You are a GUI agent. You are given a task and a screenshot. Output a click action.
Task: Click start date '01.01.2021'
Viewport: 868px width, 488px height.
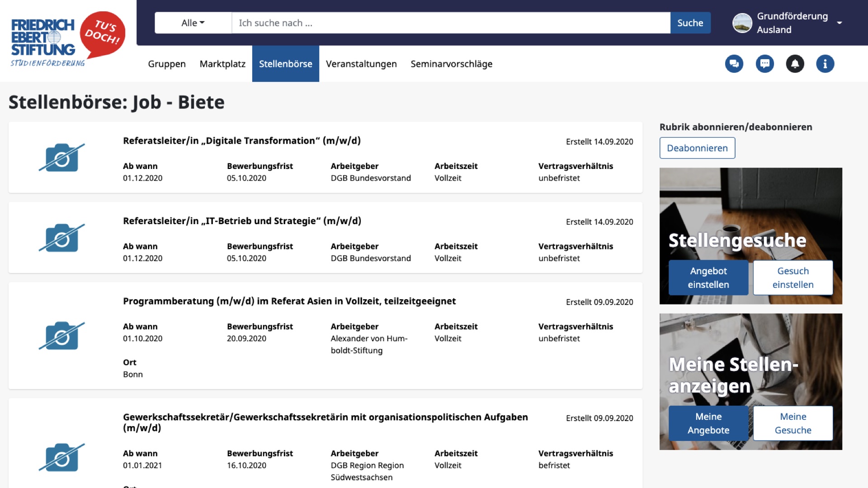click(x=142, y=465)
